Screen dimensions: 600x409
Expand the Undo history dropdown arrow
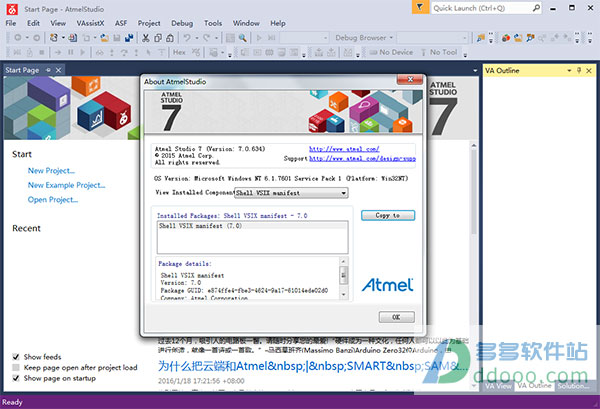pyautogui.click(x=196, y=37)
